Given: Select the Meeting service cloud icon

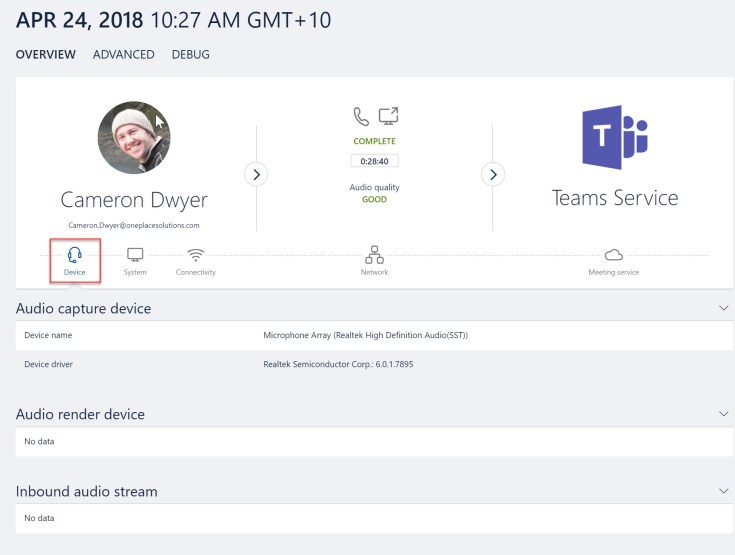Looking at the screenshot, I should pos(613,256).
